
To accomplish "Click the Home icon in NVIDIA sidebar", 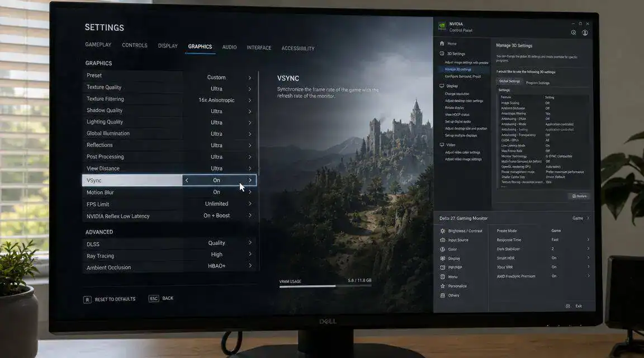I will 442,43.
